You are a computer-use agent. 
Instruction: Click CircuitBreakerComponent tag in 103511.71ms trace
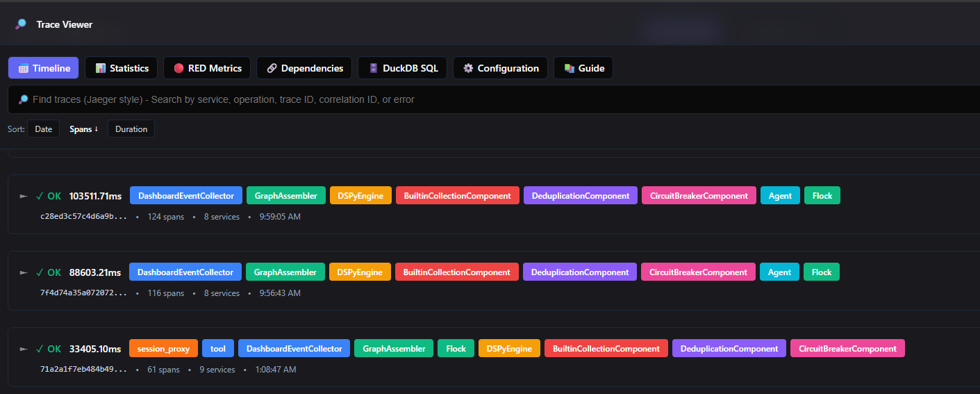pyautogui.click(x=699, y=196)
